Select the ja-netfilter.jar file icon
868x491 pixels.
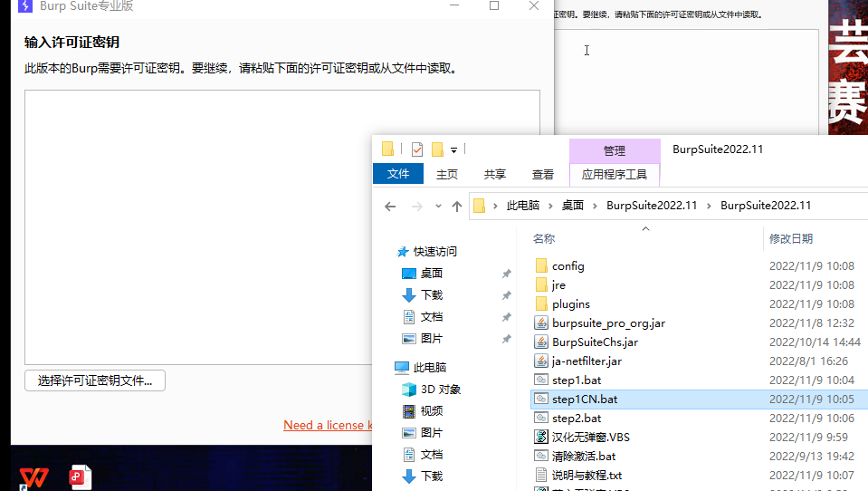click(x=541, y=361)
